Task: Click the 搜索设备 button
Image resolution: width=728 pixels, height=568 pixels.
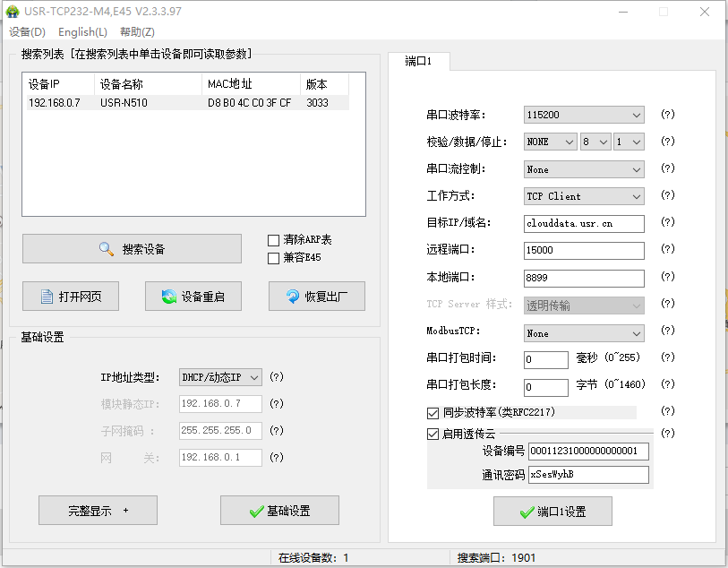Action: pos(132,248)
